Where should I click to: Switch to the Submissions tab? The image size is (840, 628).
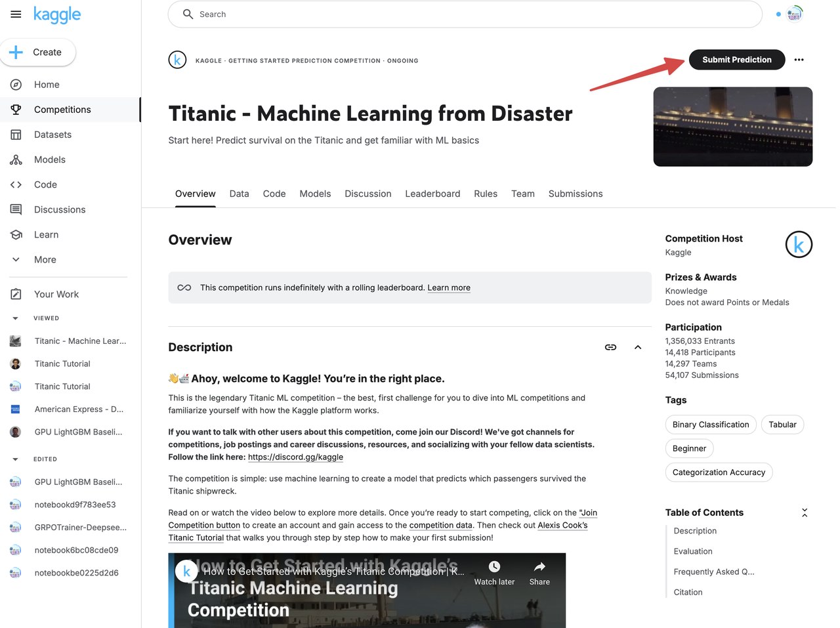[x=576, y=194]
